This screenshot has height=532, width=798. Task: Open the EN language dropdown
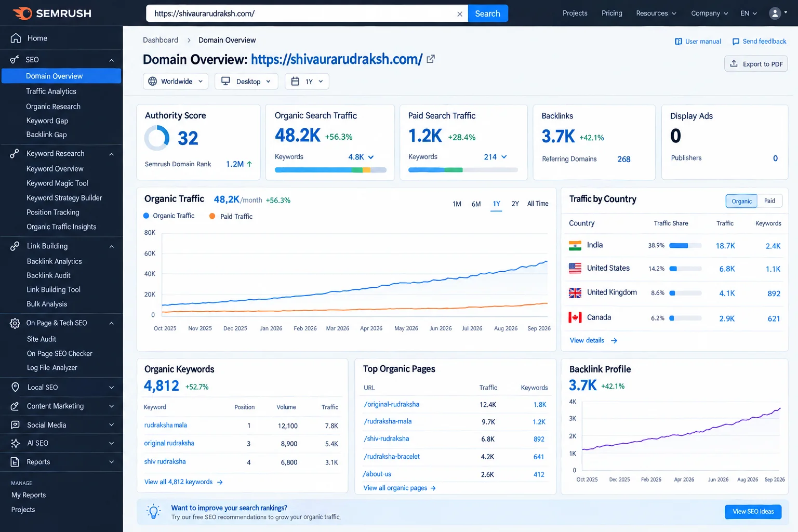coord(749,14)
